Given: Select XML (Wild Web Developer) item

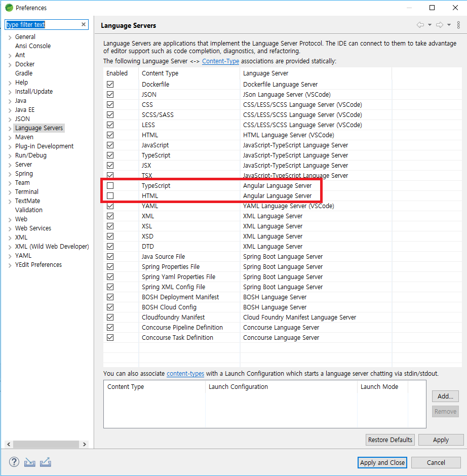Looking at the screenshot, I should (52, 246).
